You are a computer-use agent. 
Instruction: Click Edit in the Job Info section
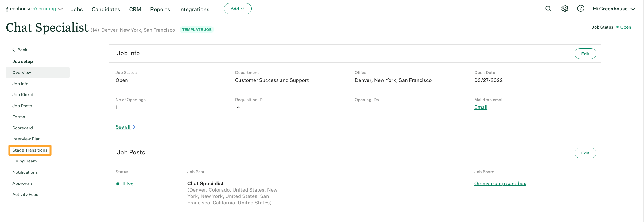(585, 54)
